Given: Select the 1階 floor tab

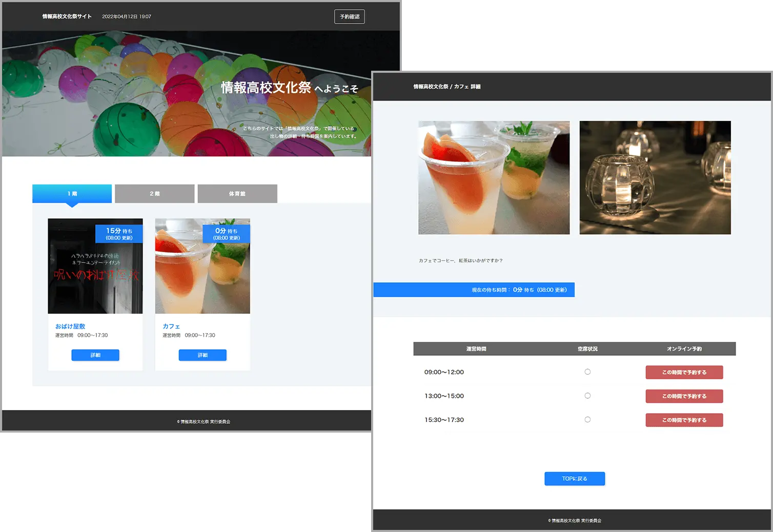Looking at the screenshot, I should (72, 194).
